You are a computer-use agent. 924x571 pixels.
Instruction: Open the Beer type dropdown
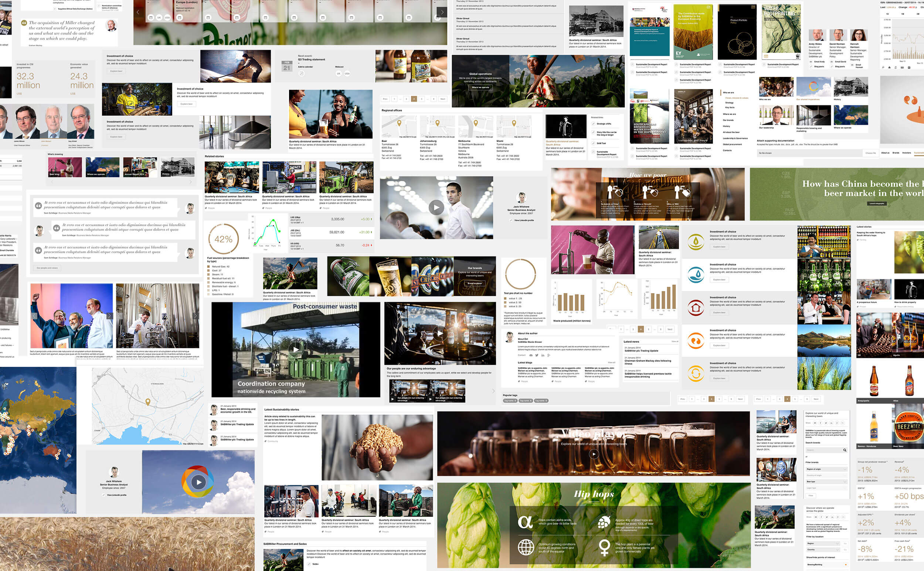pyautogui.click(x=827, y=482)
